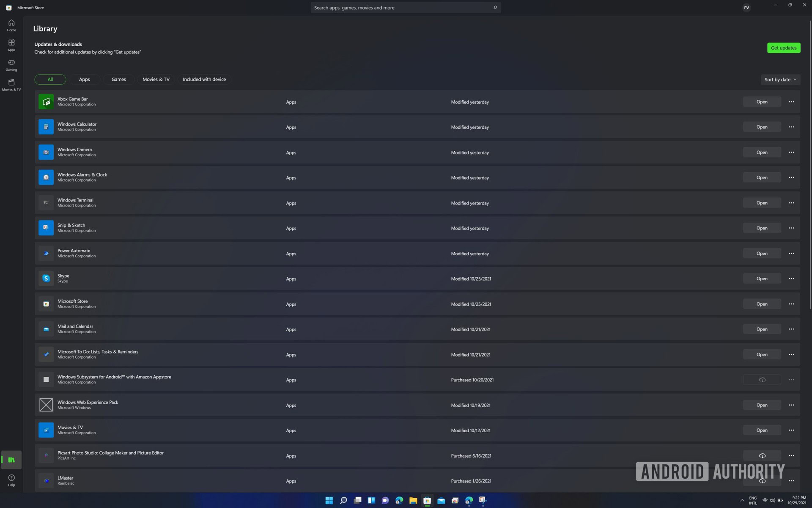This screenshot has width=812, height=508.
Task: Click the Windows Terminal app icon
Action: (46, 202)
